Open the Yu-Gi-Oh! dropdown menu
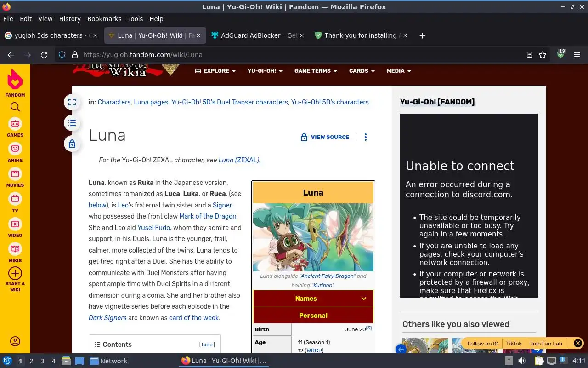The image size is (588, 368). (265, 71)
